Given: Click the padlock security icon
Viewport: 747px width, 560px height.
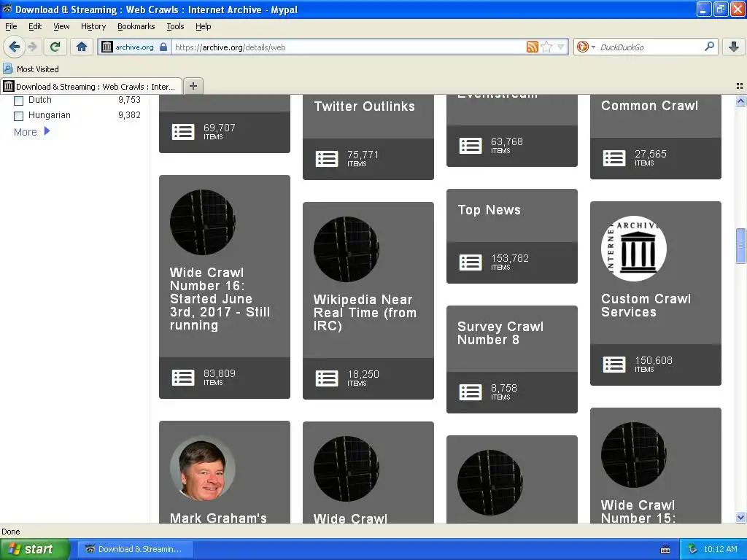Looking at the screenshot, I should 163,47.
